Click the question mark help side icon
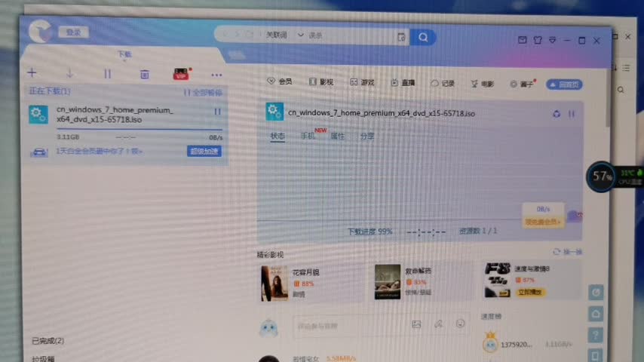Screen dimensions: 644x362 coord(596,336)
